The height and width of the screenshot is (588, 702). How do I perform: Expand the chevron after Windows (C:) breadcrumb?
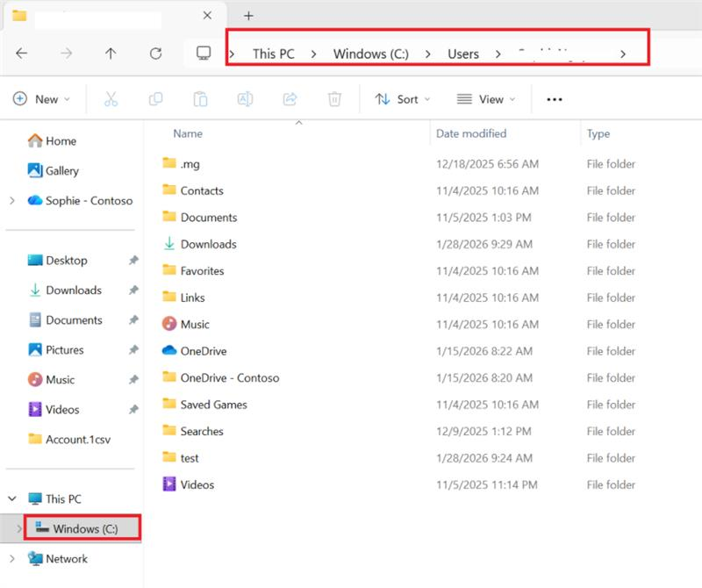(428, 54)
